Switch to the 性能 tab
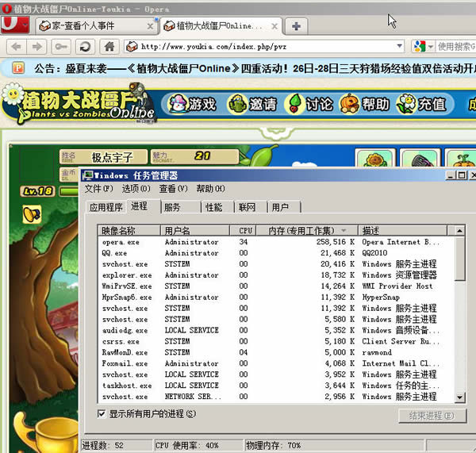 (218, 207)
